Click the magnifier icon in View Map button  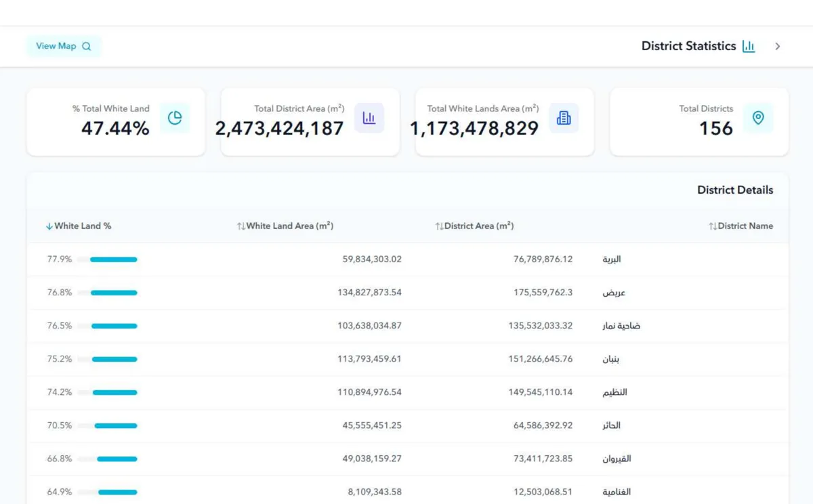pyautogui.click(x=87, y=46)
